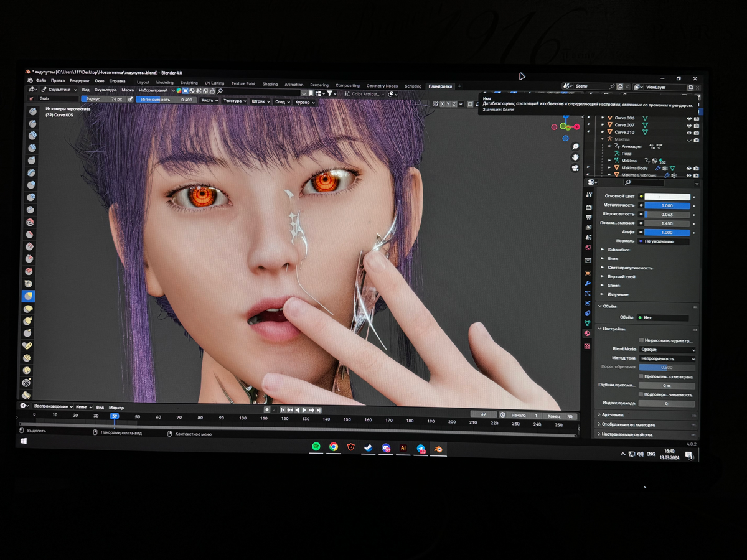Click the Texture properties checkerboard icon
This screenshot has height=560, width=747.
click(586, 346)
